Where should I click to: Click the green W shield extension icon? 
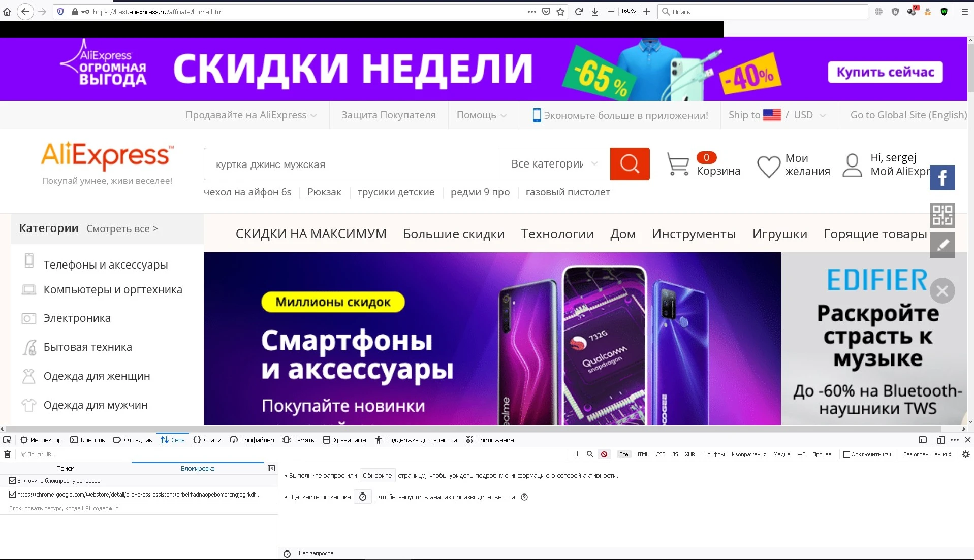[x=944, y=12]
